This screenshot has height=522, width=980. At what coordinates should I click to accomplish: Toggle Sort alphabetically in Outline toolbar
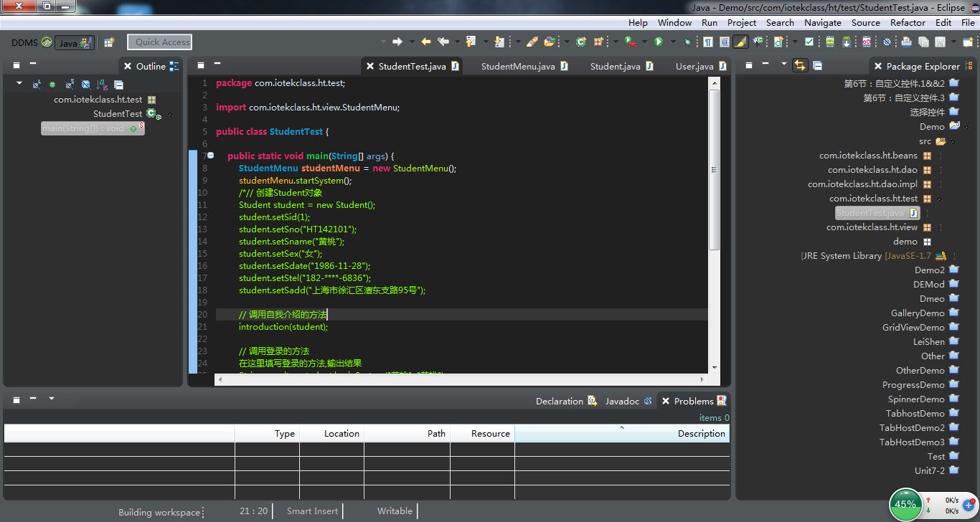click(x=103, y=85)
